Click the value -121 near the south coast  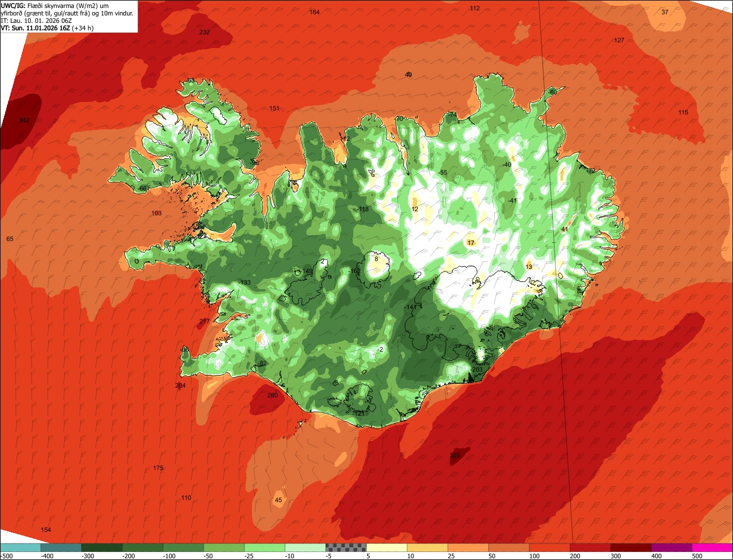point(358,413)
